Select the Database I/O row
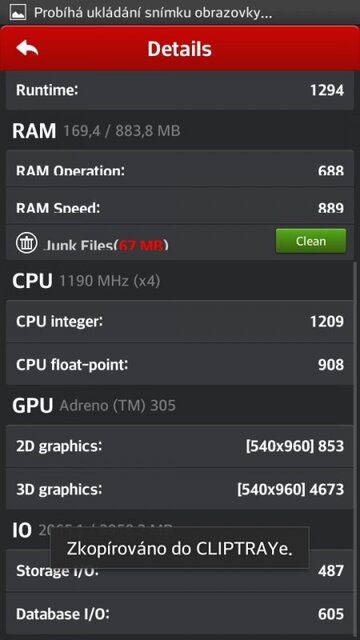 (180, 613)
